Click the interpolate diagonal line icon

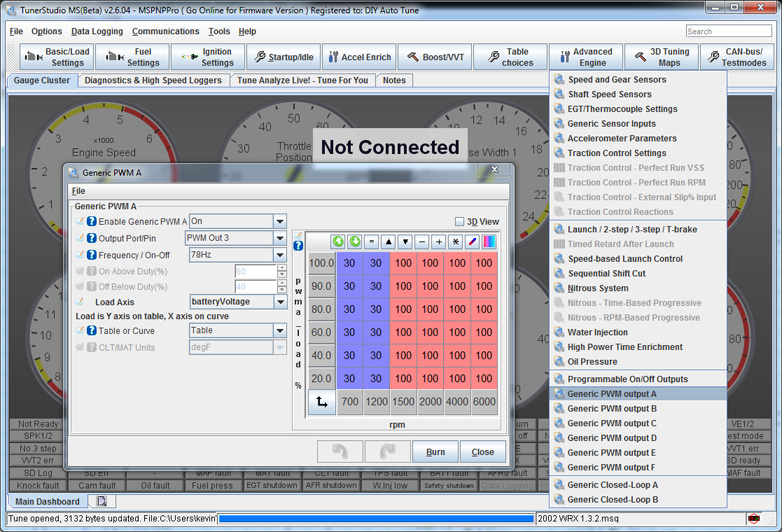(x=472, y=242)
